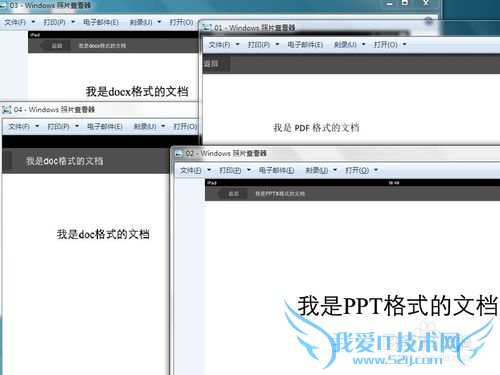Click the photo viewer icon in 03 title bar
This screenshot has width=500, height=375.
(x=3, y=5)
